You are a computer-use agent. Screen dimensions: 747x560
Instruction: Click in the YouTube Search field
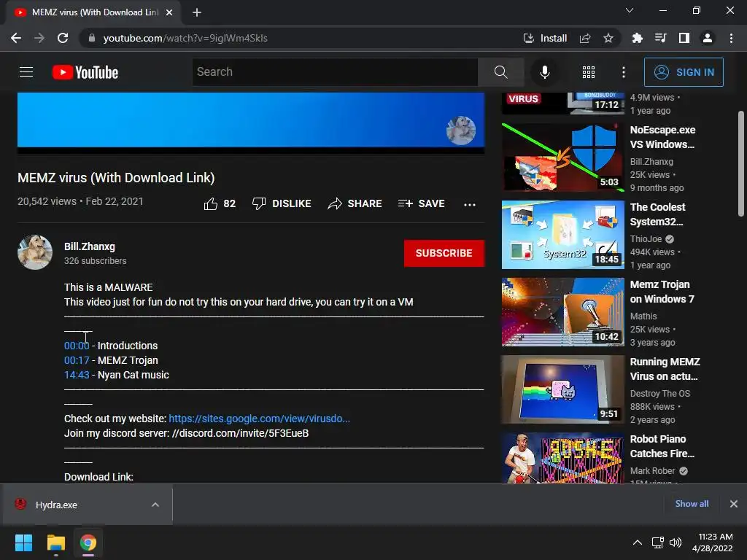coord(335,72)
